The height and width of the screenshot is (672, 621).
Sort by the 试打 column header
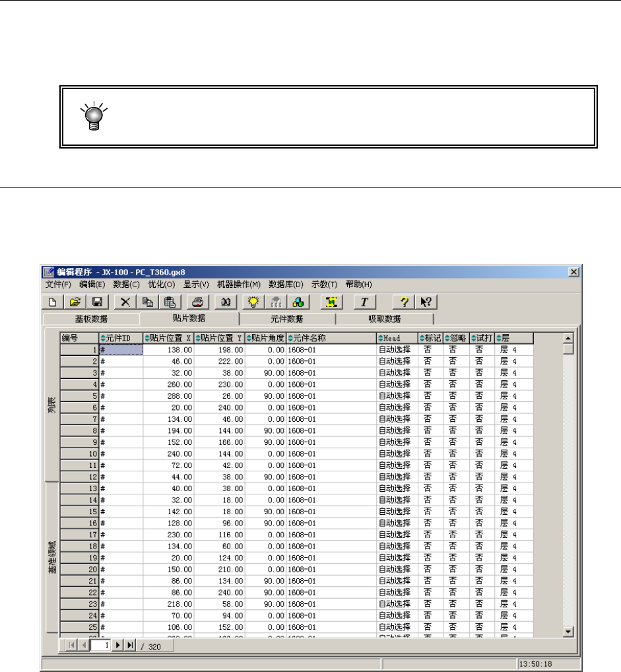click(482, 338)
